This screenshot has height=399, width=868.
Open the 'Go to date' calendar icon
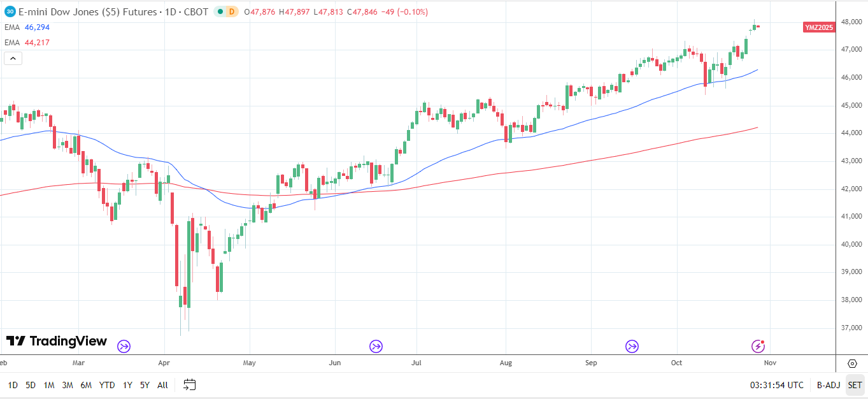(x=189, y=385)
